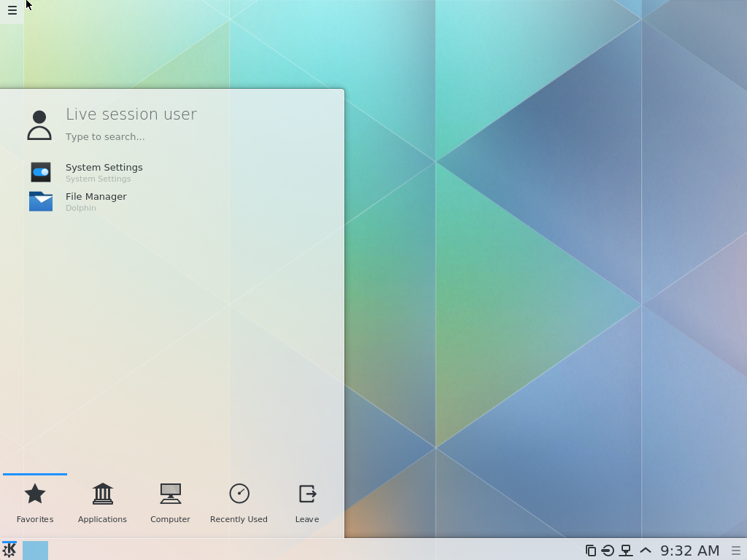Image resolution: width=747 pixels, height=560 pixels.
Task: Open the Leave tab
Action: [x=307, y=503]
